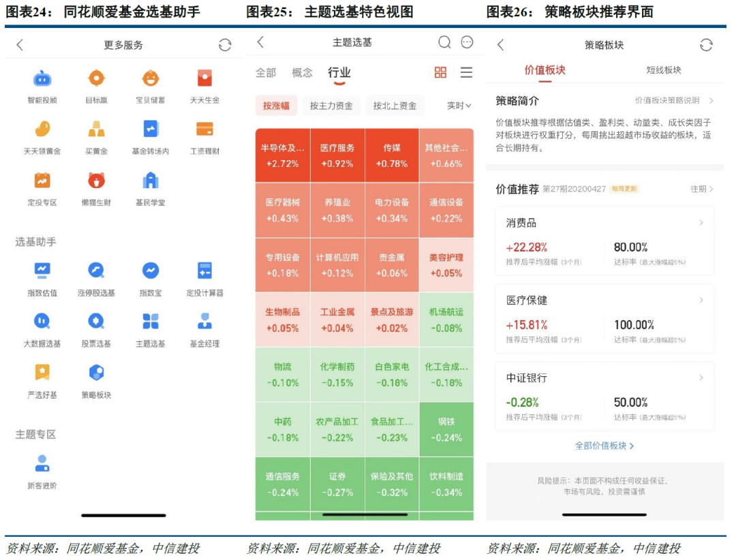Open the 涨停股选基 icon

pyautogui.click(x=96, y=270)
